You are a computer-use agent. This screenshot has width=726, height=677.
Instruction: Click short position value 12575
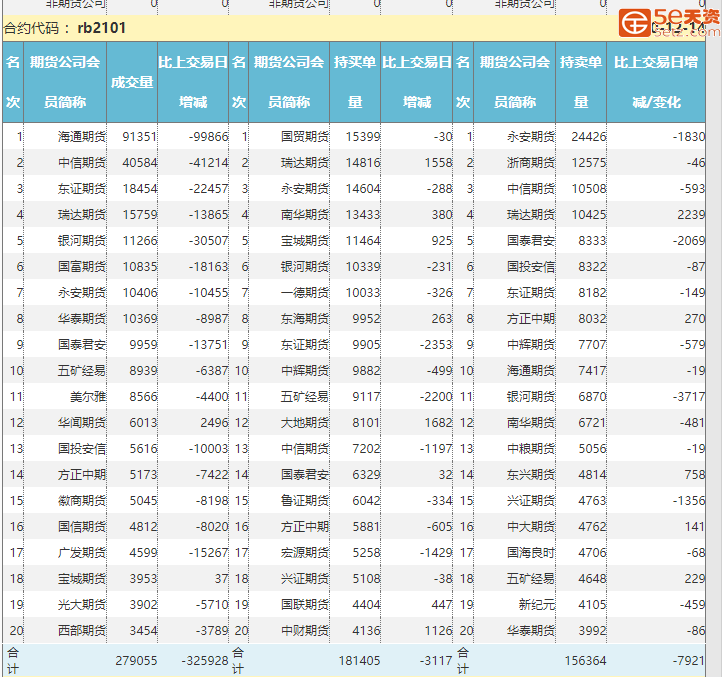point(589,163)
